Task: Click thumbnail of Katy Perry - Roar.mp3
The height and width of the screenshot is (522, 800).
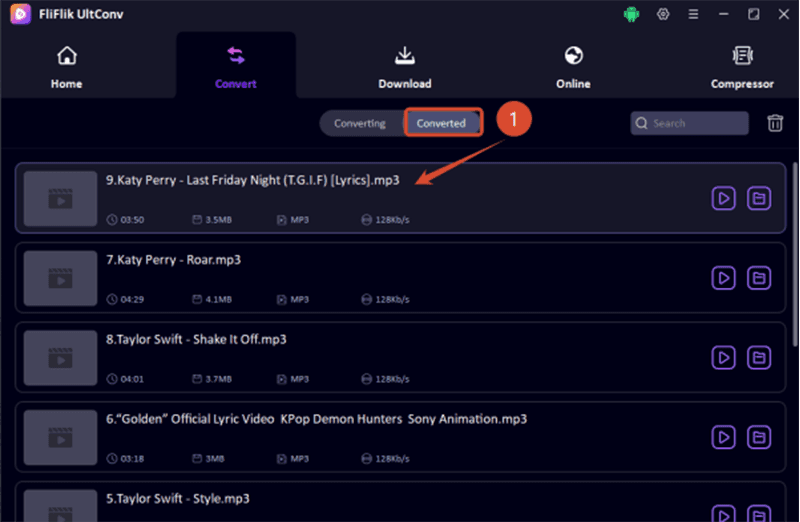Action: (60, 278)
